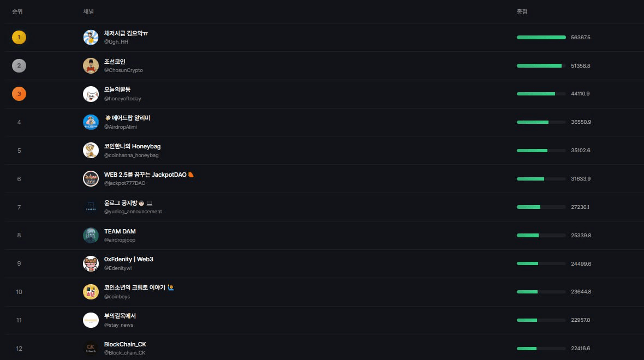Click the 체저시급 김으악 channel avatar
This screenshot has height=360, width=644.
click(91, 38)
